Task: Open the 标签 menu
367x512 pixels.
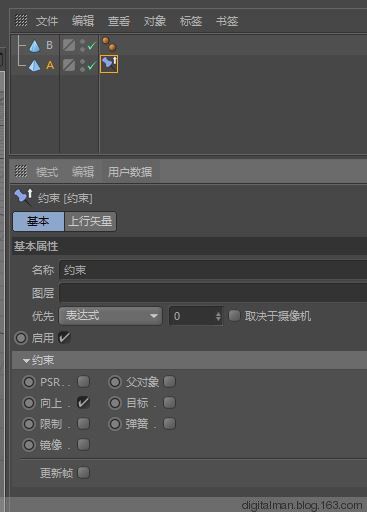Action: (191, 21)
